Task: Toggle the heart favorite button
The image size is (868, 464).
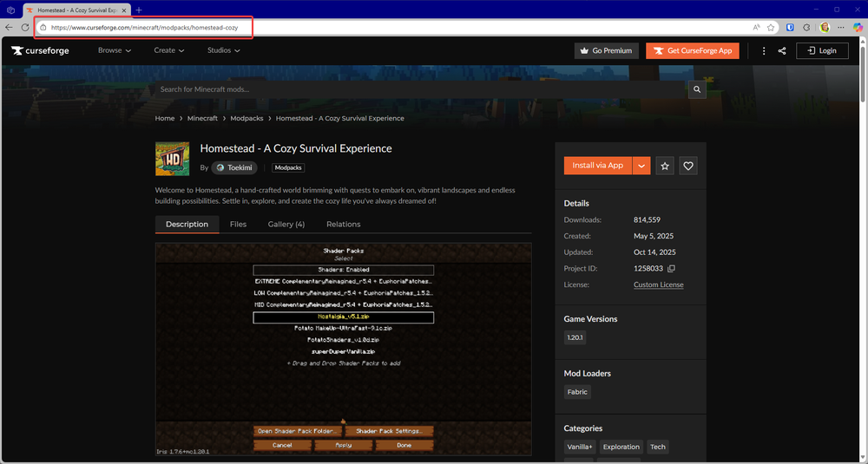Action: [x=688, y=166]
